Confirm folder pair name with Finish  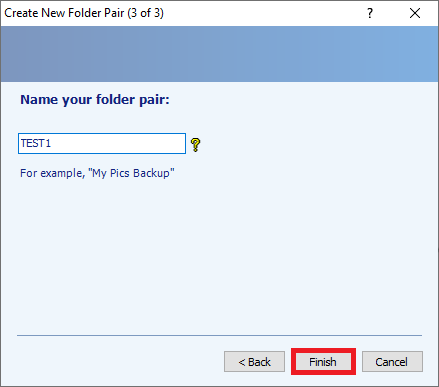tap(323, 362)
